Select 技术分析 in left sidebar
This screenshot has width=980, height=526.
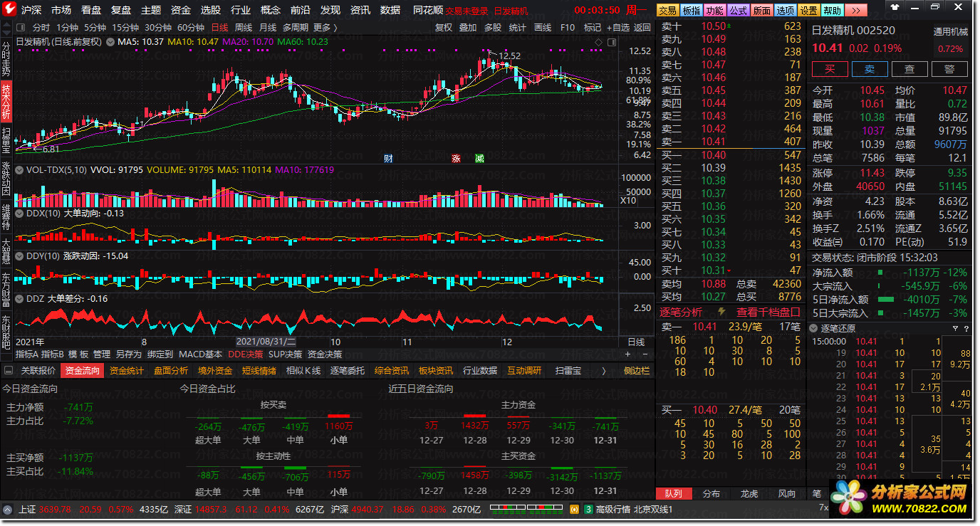pyautogui.click(x=6, y=102)
